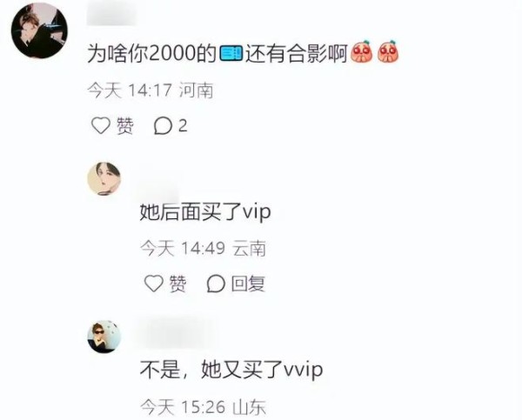The height and width of the screenshot is (420, 522).
Task: Tap the 赞 label under first comment
Action: point(124,126)
